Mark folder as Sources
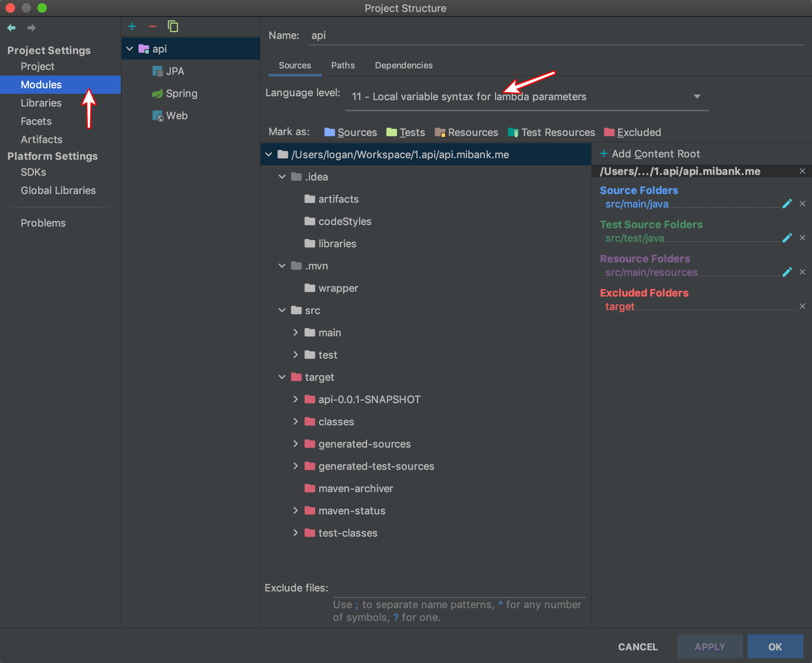This screenshot has width=812, height=663. (x=350, y=132)
